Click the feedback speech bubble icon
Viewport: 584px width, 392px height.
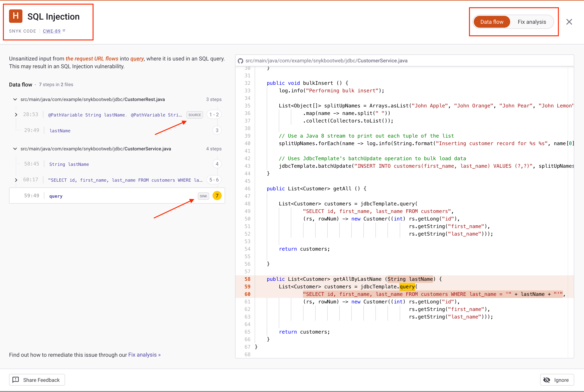[16, 380]
